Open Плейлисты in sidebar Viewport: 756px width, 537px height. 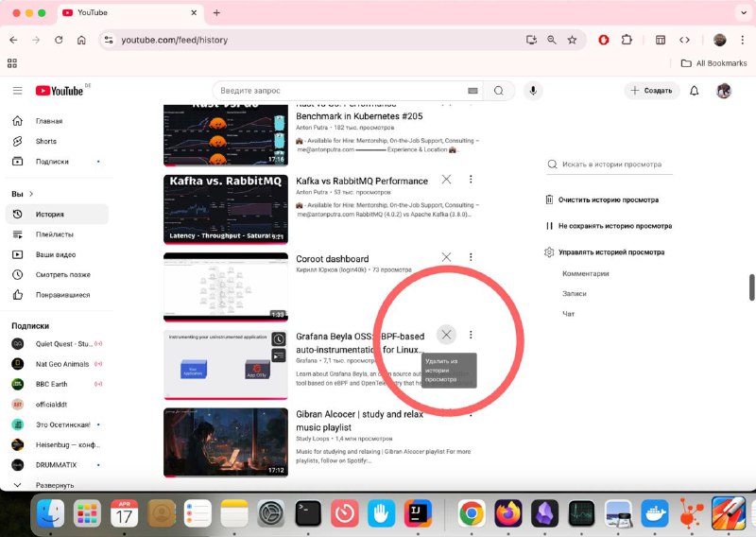[57, 234]
